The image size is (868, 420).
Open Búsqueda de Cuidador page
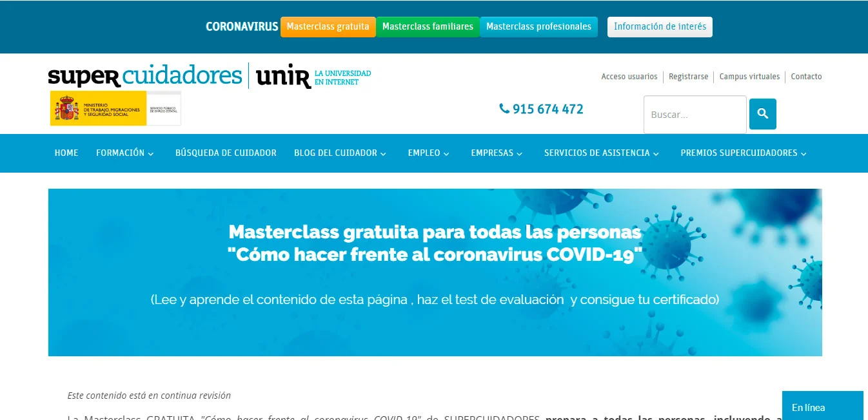(226, 153)
